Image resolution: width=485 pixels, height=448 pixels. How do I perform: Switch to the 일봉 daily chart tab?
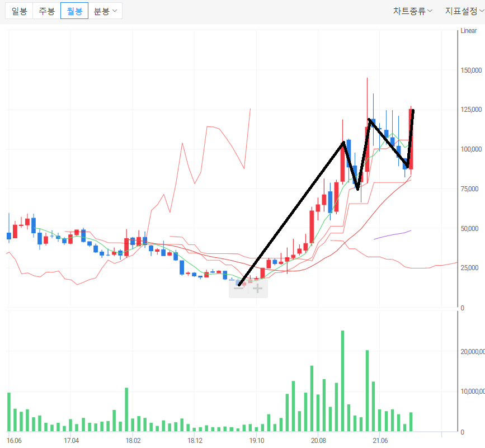point(19,11)
